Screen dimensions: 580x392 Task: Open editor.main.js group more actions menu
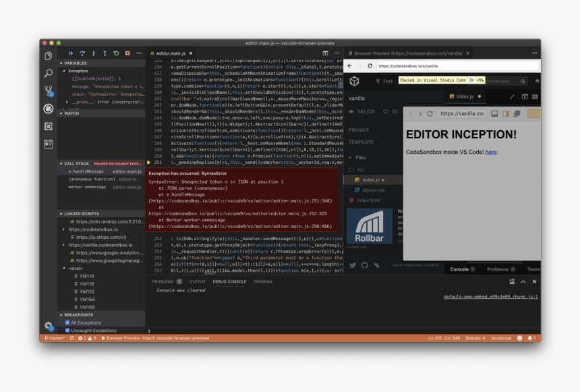(x=337, y=53)
